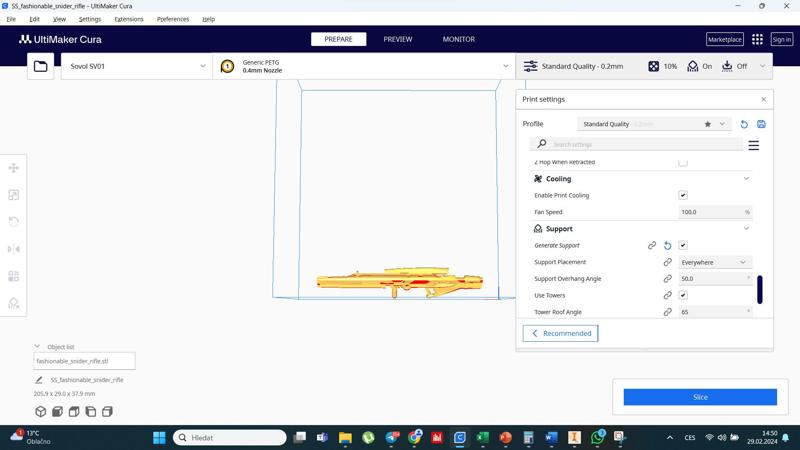Click the print settings scrollbar thumb
Image resolution: width=800 pixels, height=450 pixels.
(x=760, y=289)
